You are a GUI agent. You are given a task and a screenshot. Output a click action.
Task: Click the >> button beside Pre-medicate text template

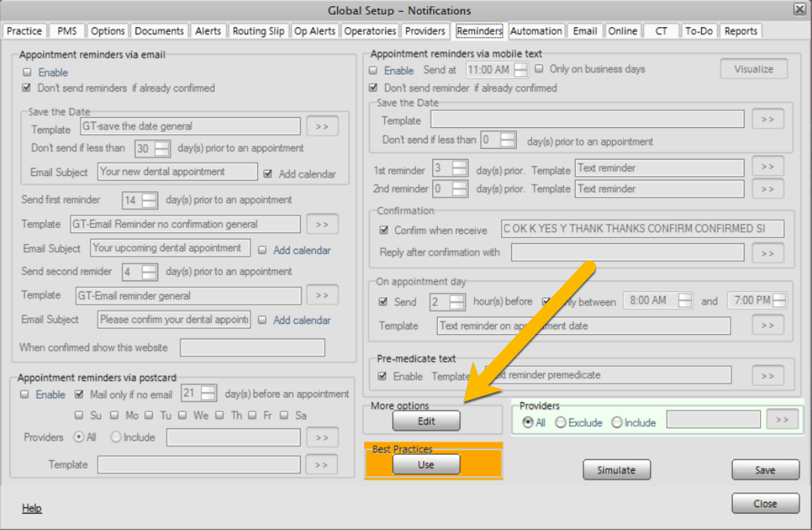(767, 376)
